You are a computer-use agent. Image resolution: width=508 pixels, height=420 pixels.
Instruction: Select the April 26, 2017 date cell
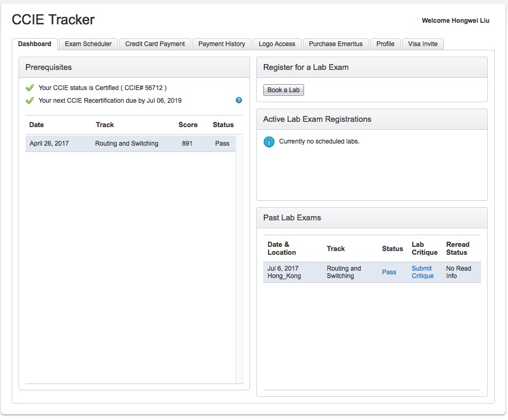49,144
